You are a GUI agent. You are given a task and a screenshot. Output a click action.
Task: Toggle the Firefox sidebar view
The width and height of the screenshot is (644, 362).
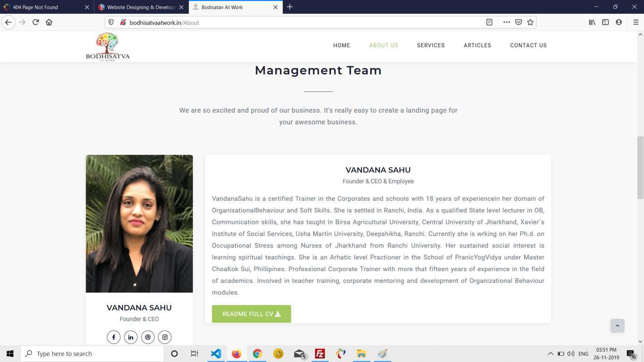point(605,22)
